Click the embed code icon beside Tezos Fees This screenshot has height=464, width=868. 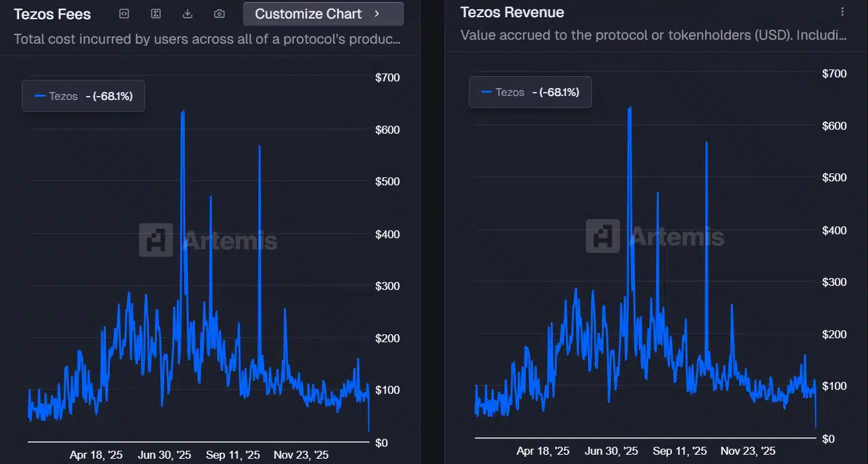click(x=124, y=13)
